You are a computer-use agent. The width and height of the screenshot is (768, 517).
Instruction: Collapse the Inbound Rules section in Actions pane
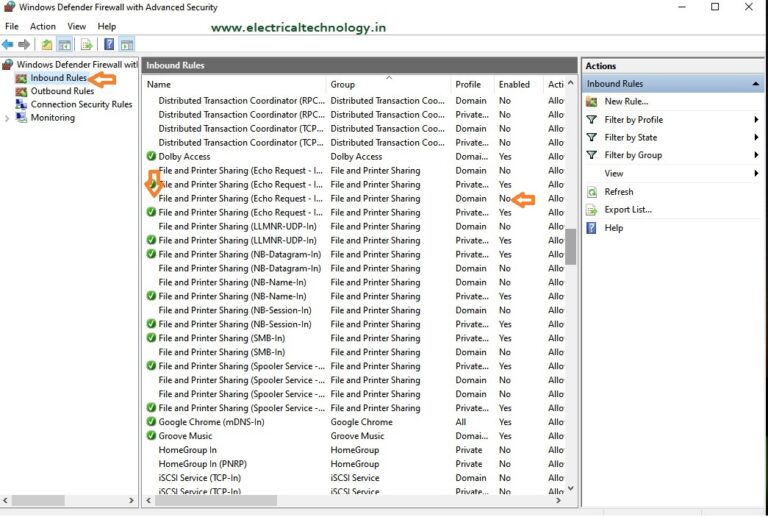pos(756,84)
